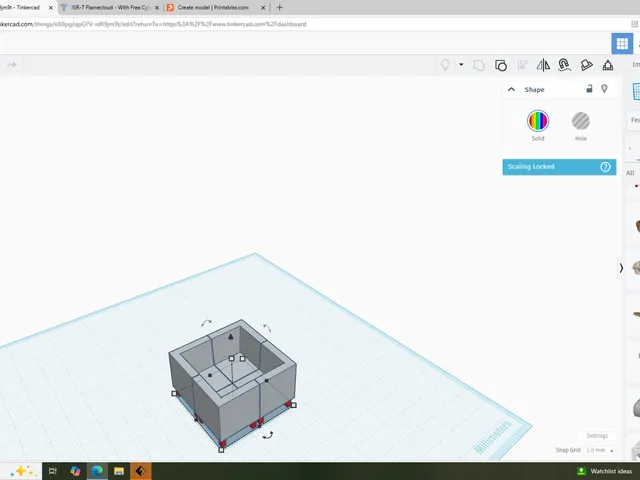Open dropdown arrow next to Show All
This screenshot has height=480, width=640.
461,64
